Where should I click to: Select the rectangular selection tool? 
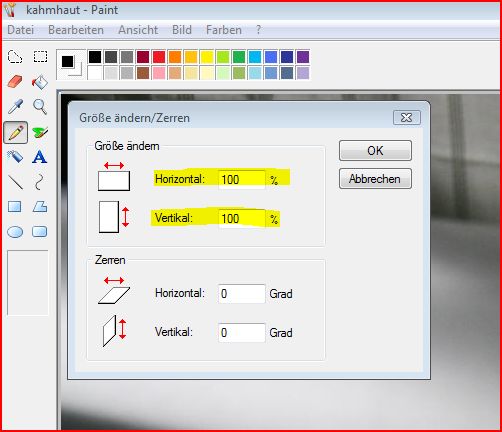click(x=40, y=57)
